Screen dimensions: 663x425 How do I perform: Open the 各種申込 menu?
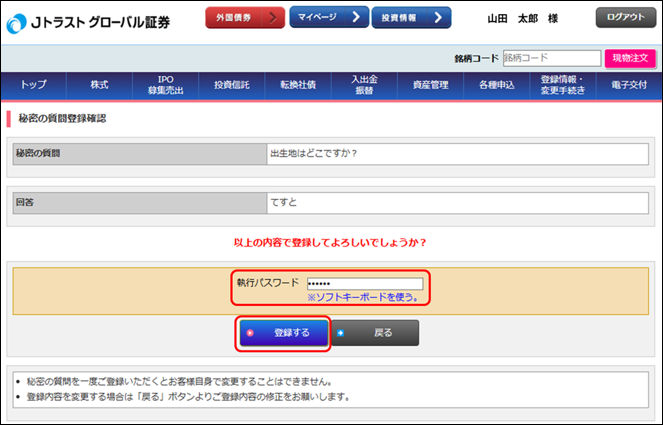coord(497,85)
